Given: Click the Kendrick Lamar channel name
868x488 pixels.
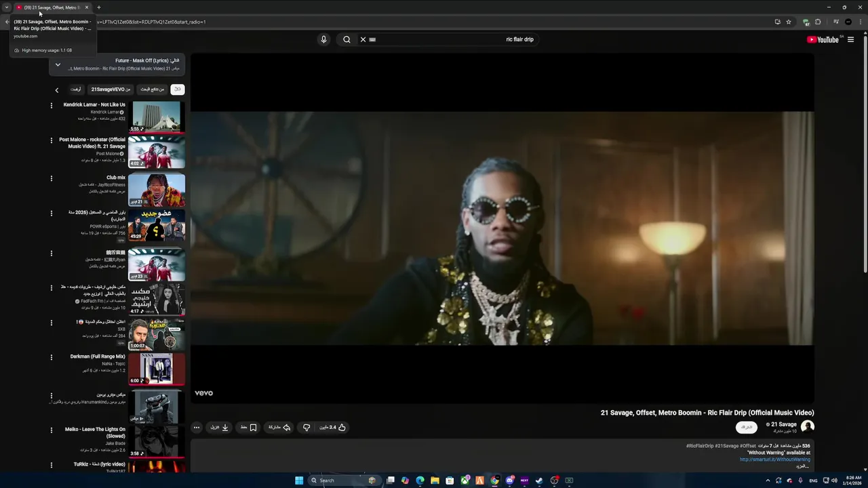Looking at the screenshot, I should (105, 112).
